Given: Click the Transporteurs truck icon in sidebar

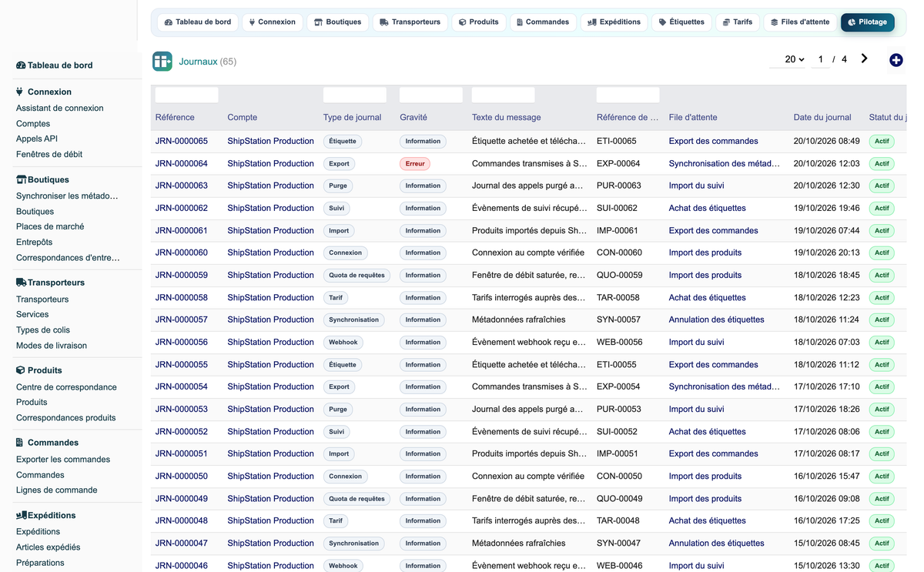Looking at the screenshot, I should tap(21, 283).
